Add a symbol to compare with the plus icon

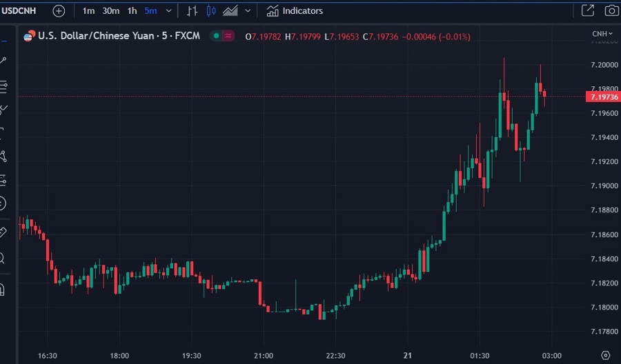[x=59, y=10]
